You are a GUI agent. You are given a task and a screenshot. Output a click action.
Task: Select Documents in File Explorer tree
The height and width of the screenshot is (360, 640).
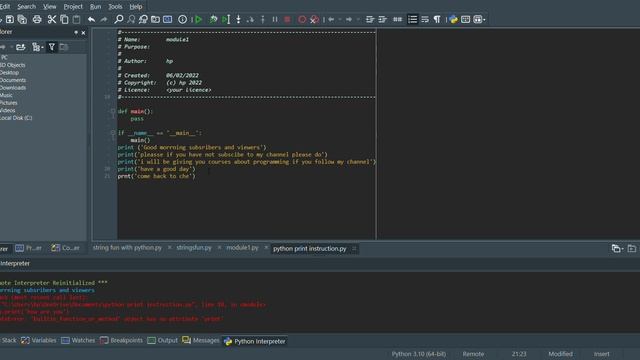(x=13, y=80)
